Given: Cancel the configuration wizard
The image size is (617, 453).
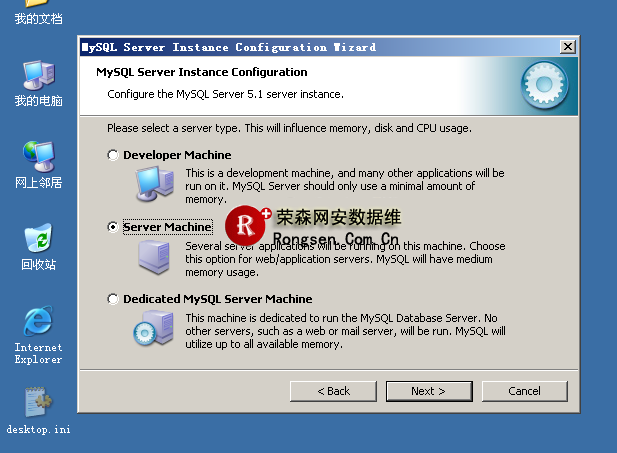Looking at the screenshot, I should click(524, 391).
